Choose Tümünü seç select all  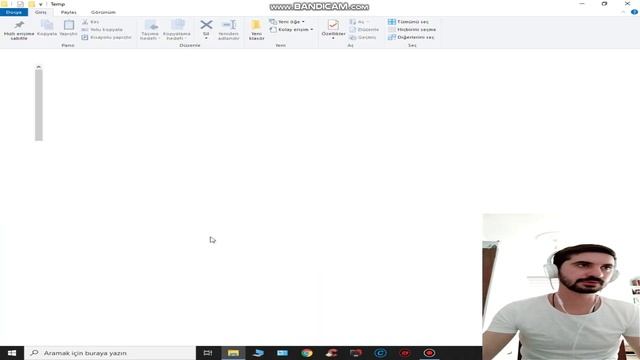pyautogui.click(x=408, y=22)
